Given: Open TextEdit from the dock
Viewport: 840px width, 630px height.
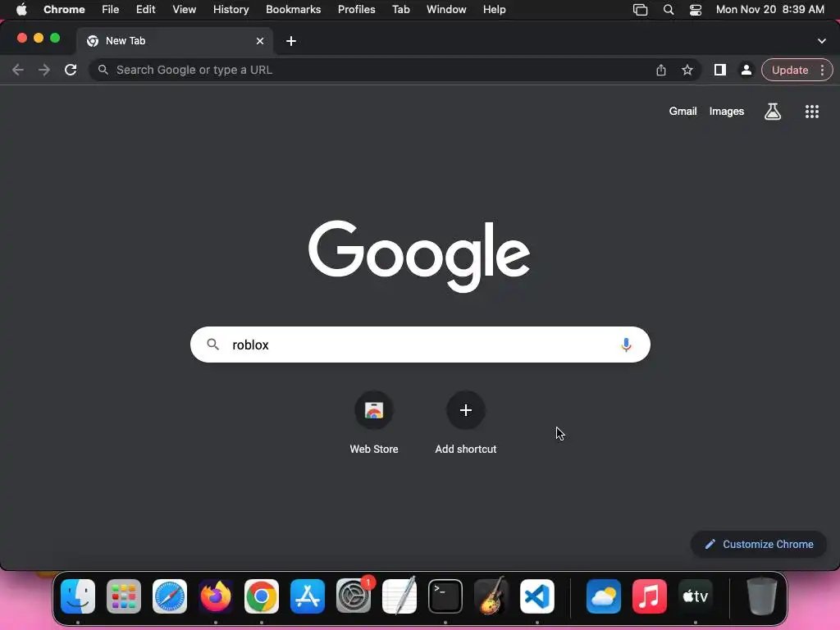Looking at the screenshot, I should click(399, 596).
